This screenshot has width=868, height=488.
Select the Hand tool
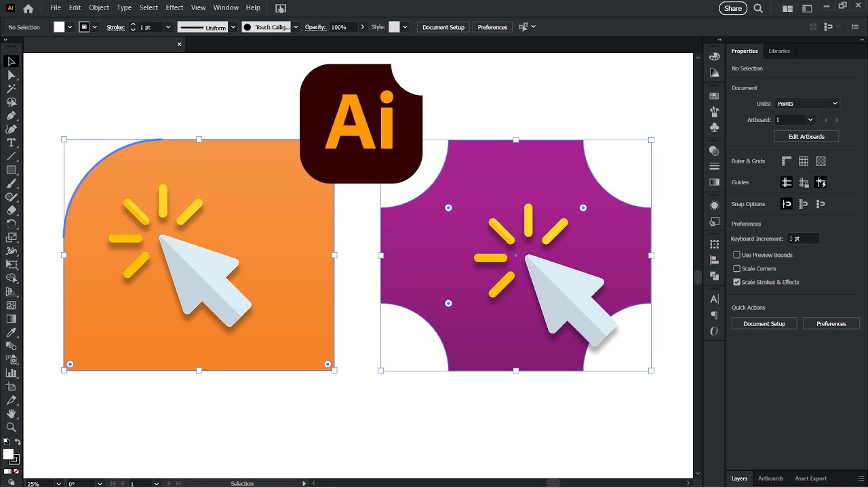[x=12, y=413]
